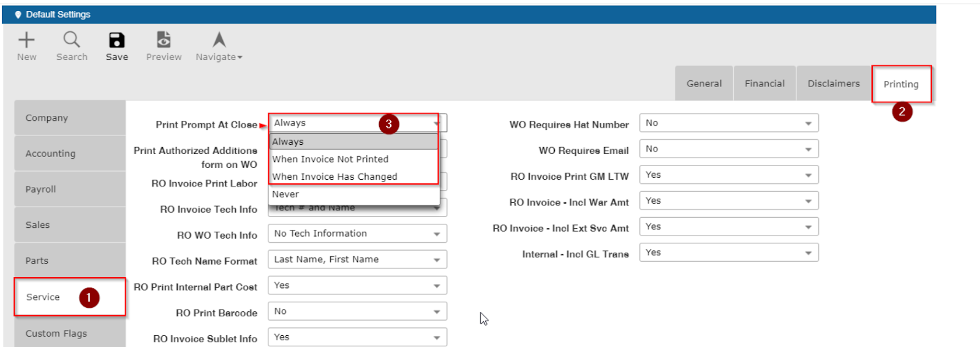Open the Payroll side section
The image size is (980, 347).
pyautogui.click(x=70, y=189)
